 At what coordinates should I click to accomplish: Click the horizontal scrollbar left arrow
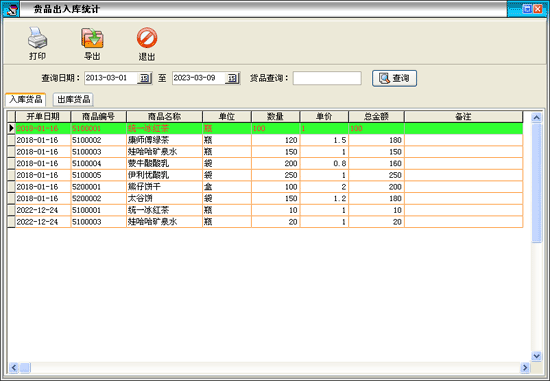[13, 368]
